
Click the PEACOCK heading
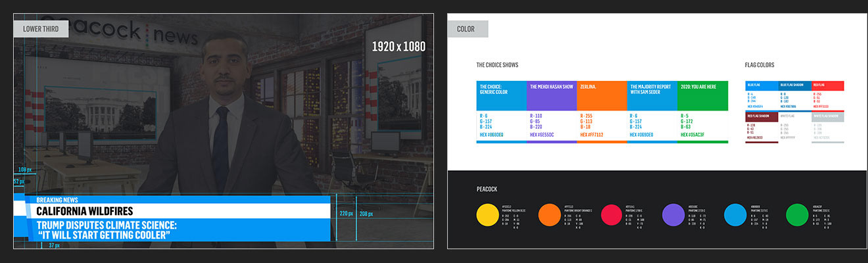click(487, 189)
